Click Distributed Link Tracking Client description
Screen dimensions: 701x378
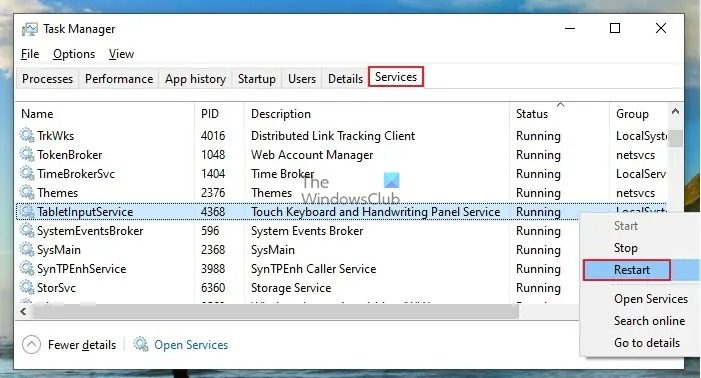(333, 135)
